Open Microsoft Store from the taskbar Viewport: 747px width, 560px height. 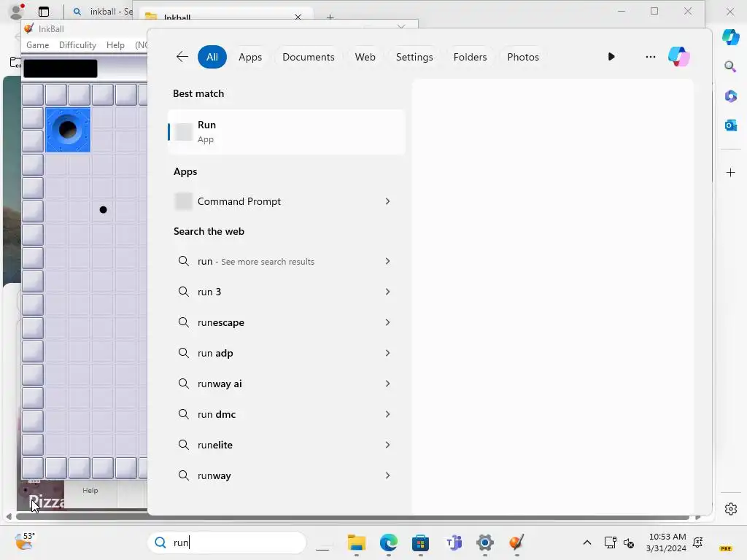[420, 542]
